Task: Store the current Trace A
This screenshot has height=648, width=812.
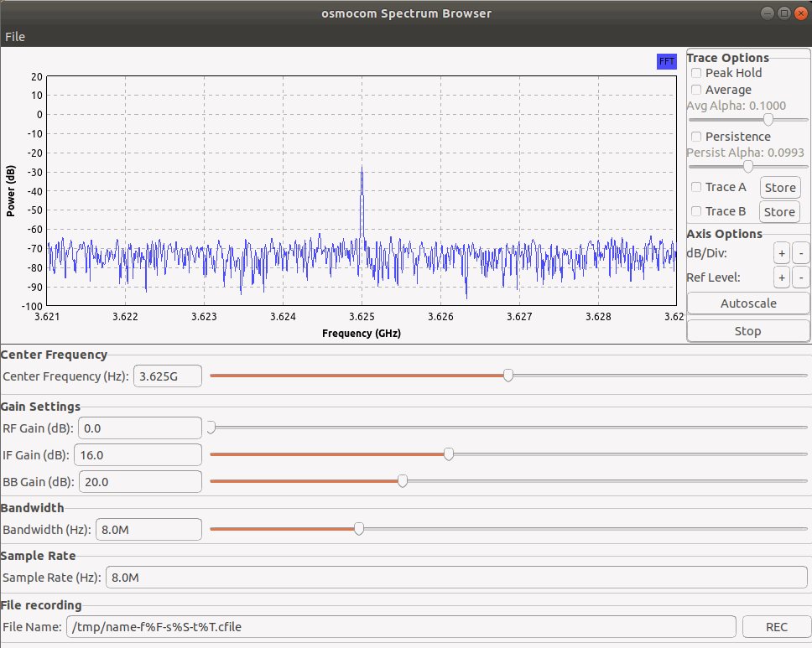Action: coord(779,187)
